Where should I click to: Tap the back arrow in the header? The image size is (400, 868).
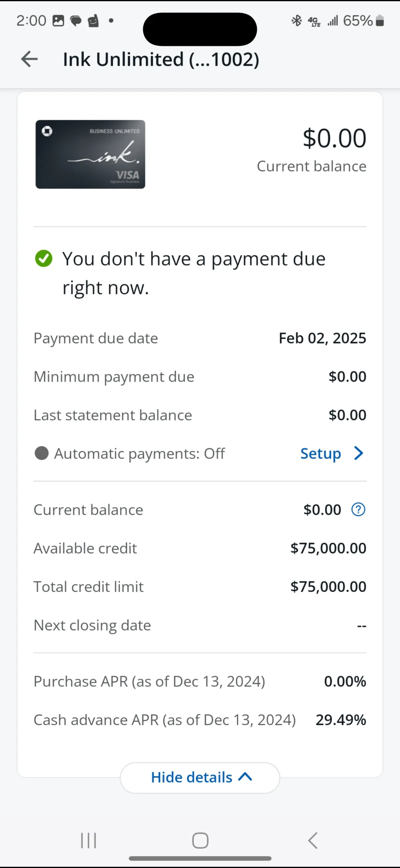[x=29, y=59]
